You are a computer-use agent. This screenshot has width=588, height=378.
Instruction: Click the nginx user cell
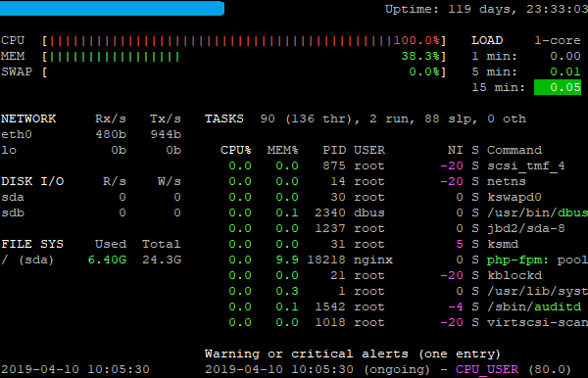pos(373,260)
